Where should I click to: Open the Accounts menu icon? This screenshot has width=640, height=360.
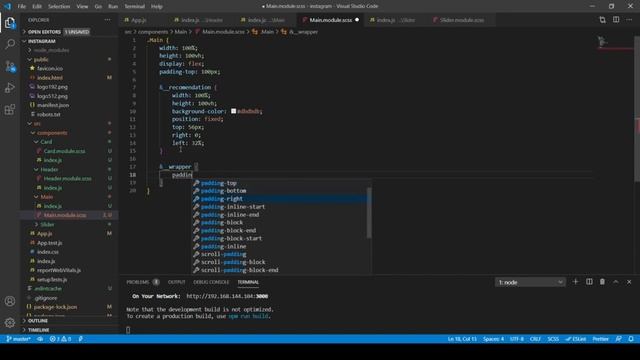click(10, 301)
